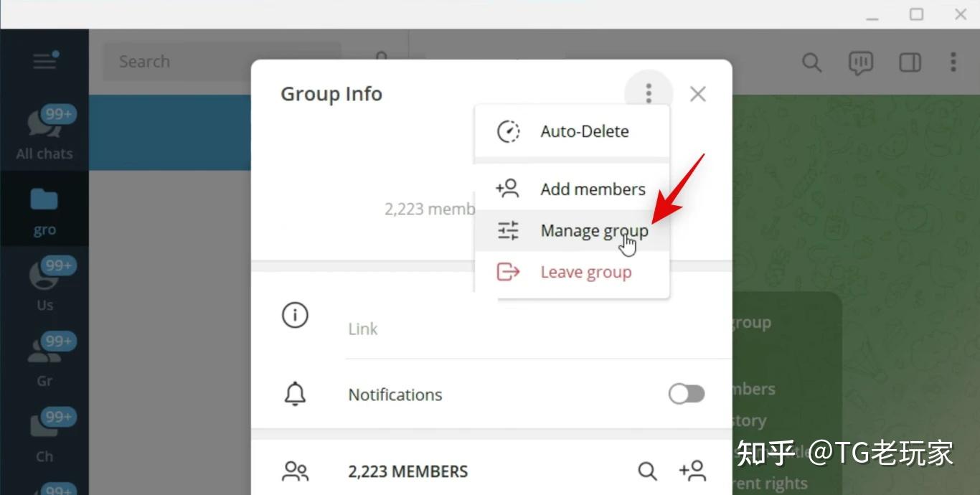Click inside the Search chats field
This screenshot has height=495, width=980.
tap(215, 62)
